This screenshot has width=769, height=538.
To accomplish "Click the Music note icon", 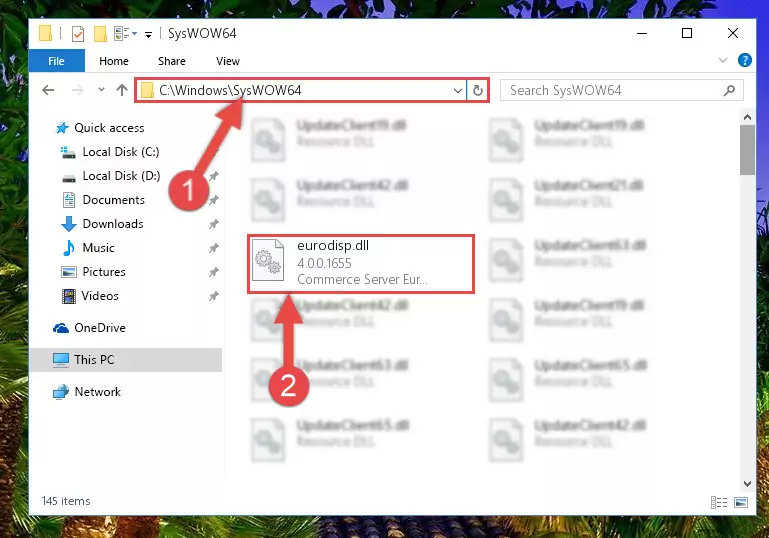I will (x=69, y=248).
